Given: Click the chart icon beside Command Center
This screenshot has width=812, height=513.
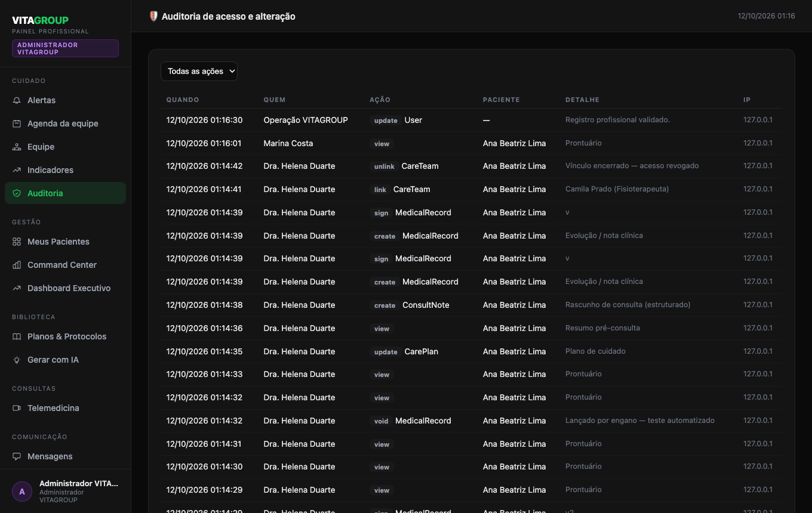Looking at the screenshot, I should point(17,265).
